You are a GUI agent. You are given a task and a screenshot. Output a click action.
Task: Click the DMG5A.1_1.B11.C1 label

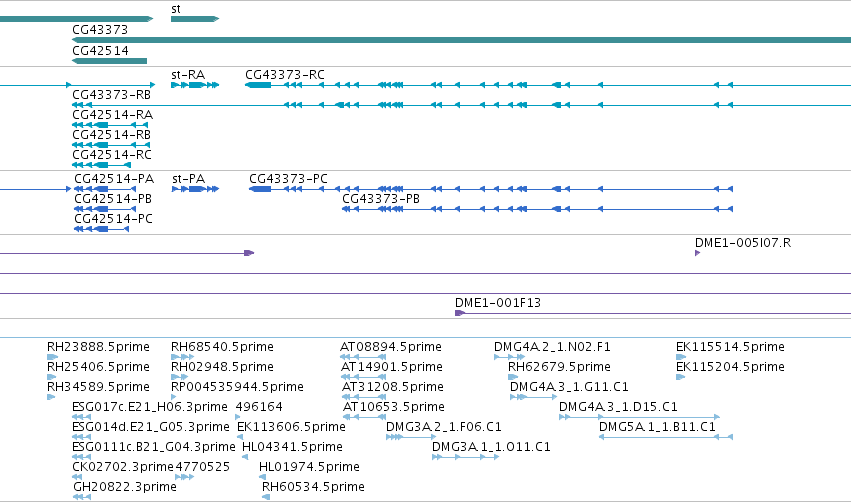tap(657, 427)
